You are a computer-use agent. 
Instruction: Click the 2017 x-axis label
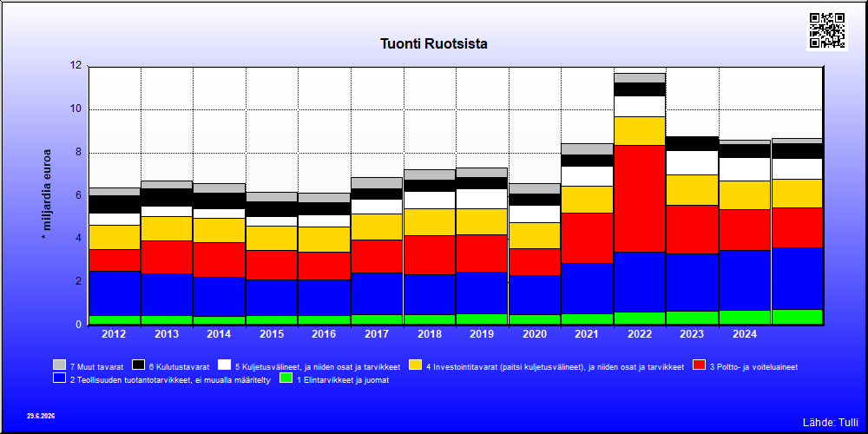coord(377,334)
